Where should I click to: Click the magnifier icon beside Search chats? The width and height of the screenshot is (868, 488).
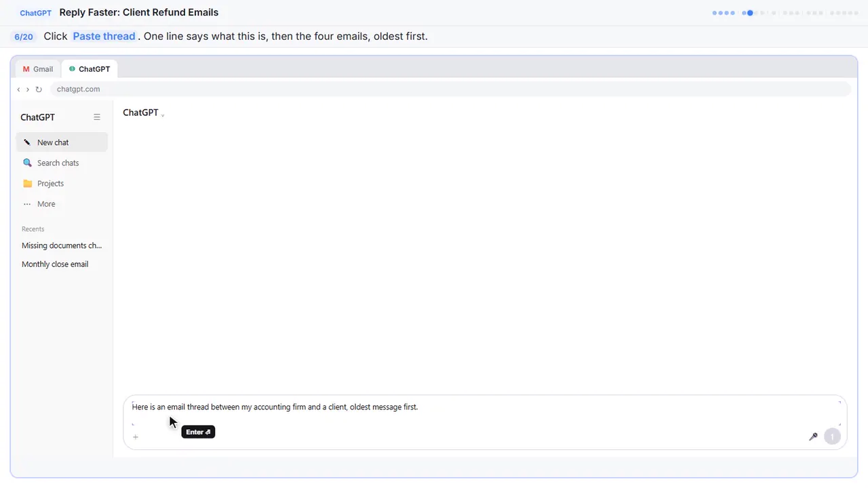(27, 163)
